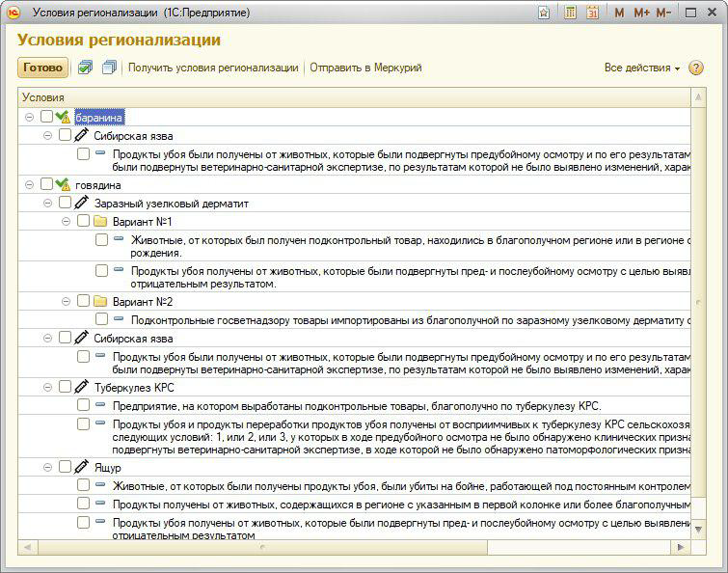728x573 pixels.
Task: Check the Вариант №2 checkbox
Action: [83, 301]
